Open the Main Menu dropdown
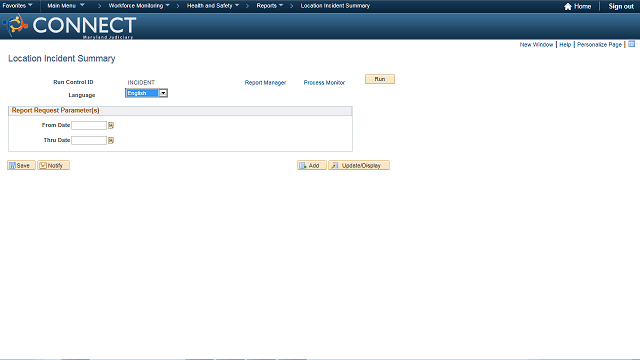 pos(66,6)
